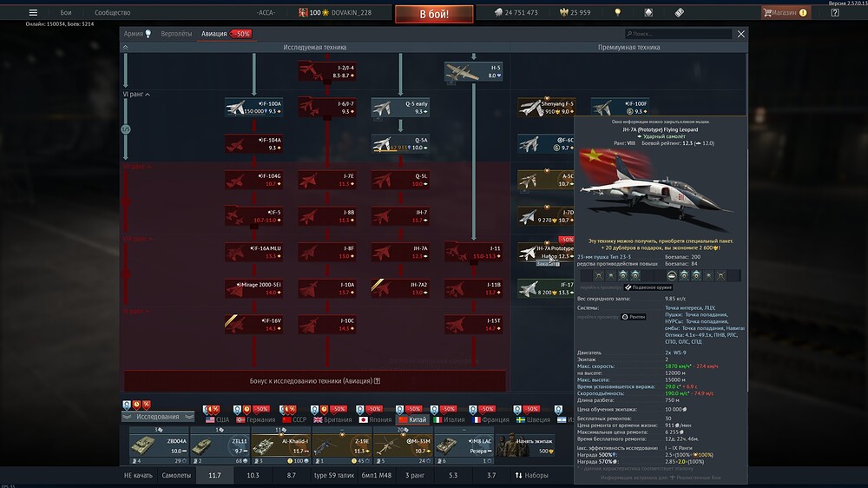Pick the Z-19E helicopter slot
Viewport: 868px width, 488px height.
click(341, 445)
